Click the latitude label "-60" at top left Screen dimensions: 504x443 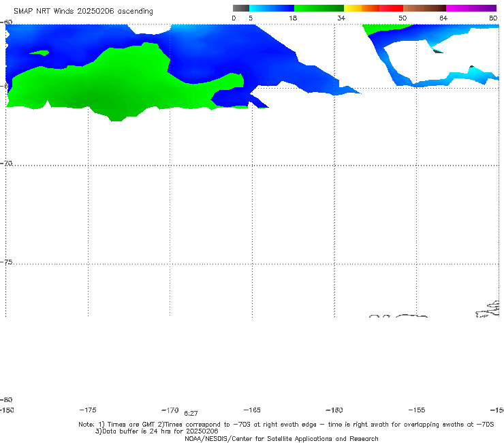click(6, 22)
